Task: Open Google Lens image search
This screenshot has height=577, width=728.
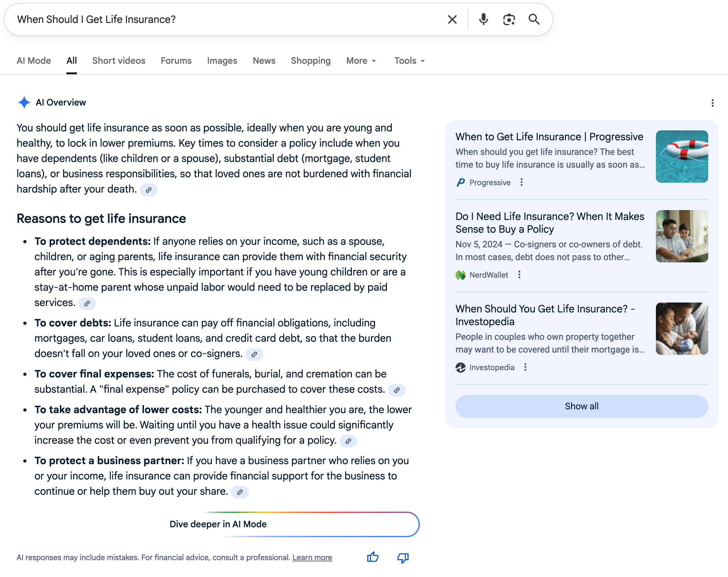Action: click(x=509, y=19)
